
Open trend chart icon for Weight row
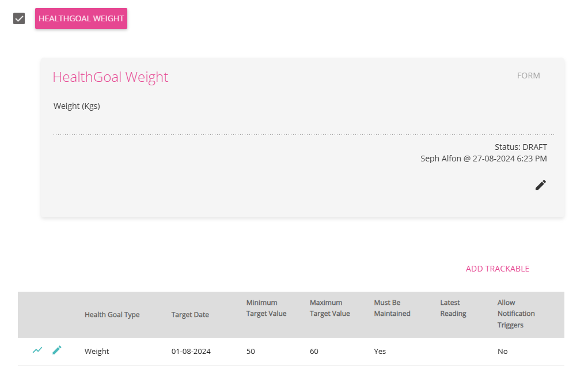[x=37, y=350]
